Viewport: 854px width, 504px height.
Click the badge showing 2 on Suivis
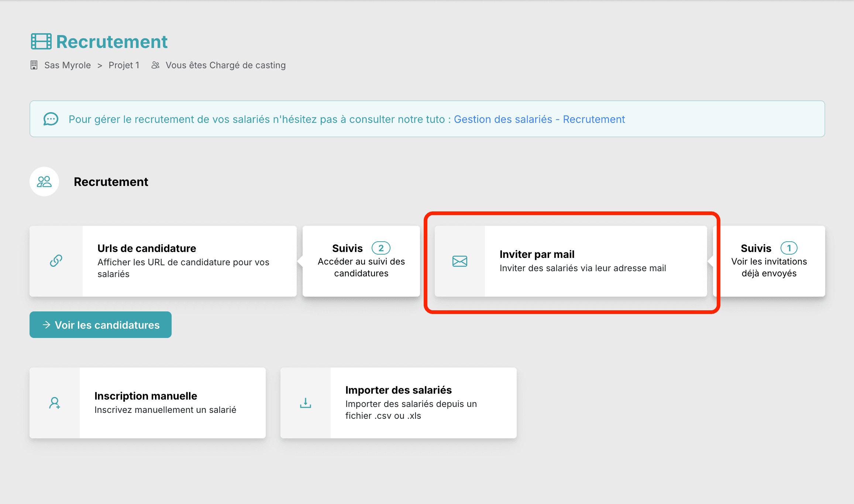pyautogui.click(x=381, y=248)
